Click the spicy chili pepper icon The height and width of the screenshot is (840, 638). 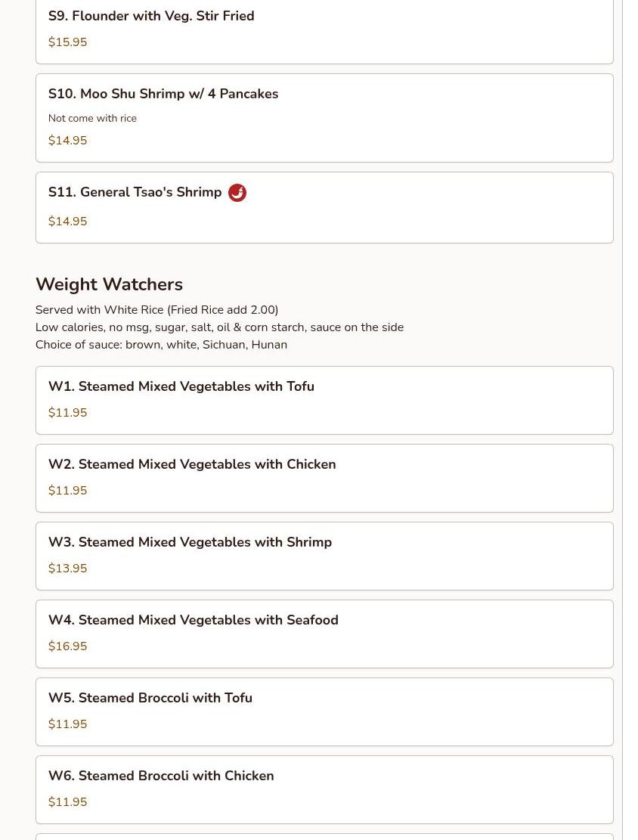pos(237,193)
